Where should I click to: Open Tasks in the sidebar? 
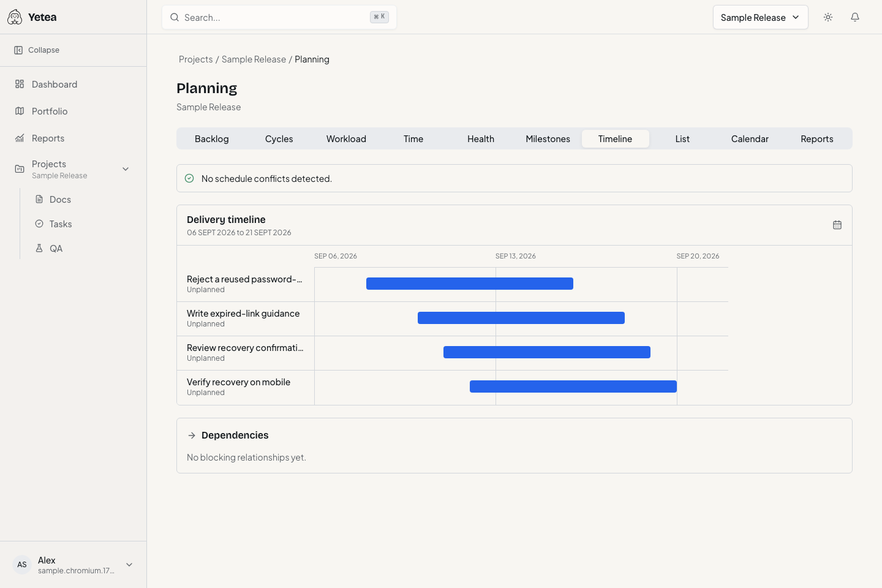pyautogui.click(x=83, y=224)
